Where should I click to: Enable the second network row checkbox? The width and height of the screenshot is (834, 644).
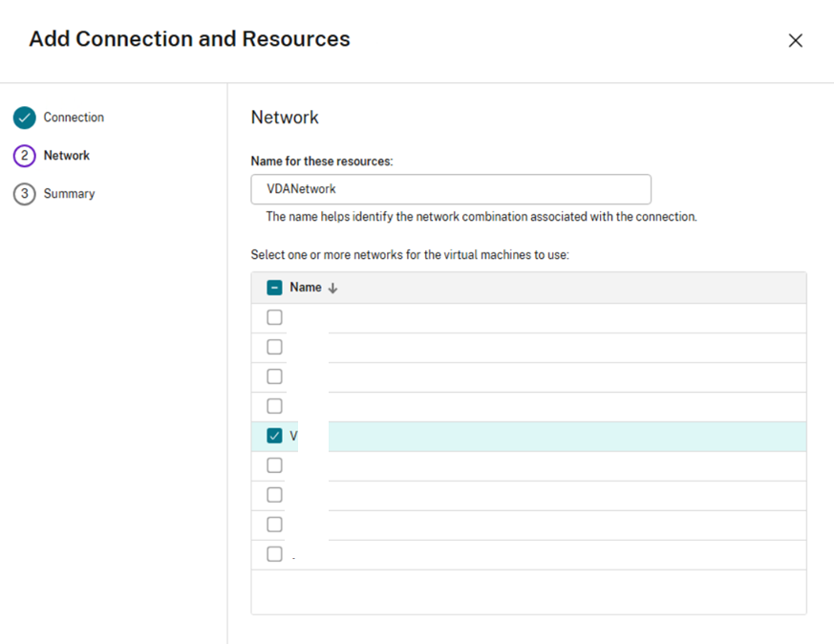point(274,347)
